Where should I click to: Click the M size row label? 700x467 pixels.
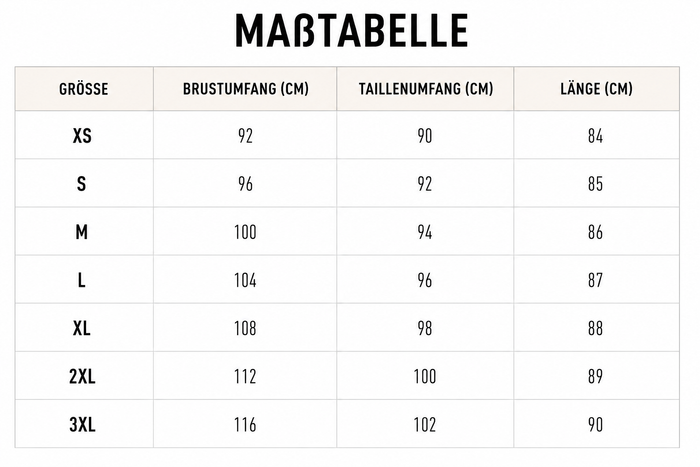pos(81,232)
